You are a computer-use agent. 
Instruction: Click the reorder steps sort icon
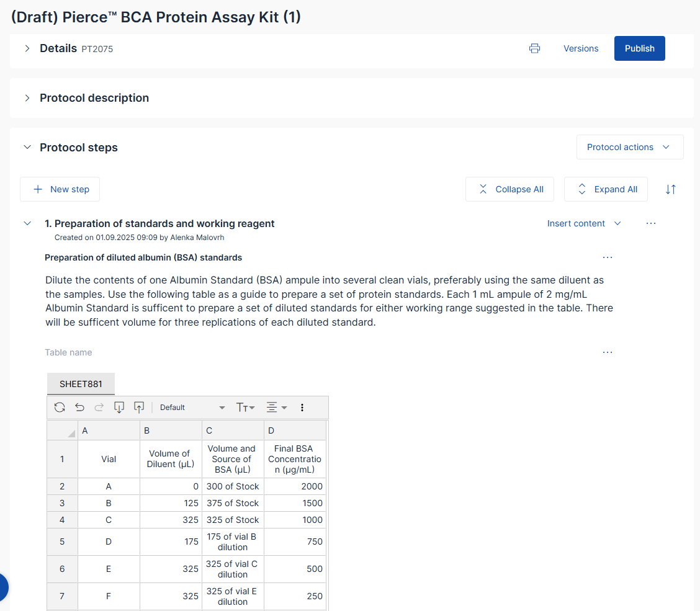point(670,189)
